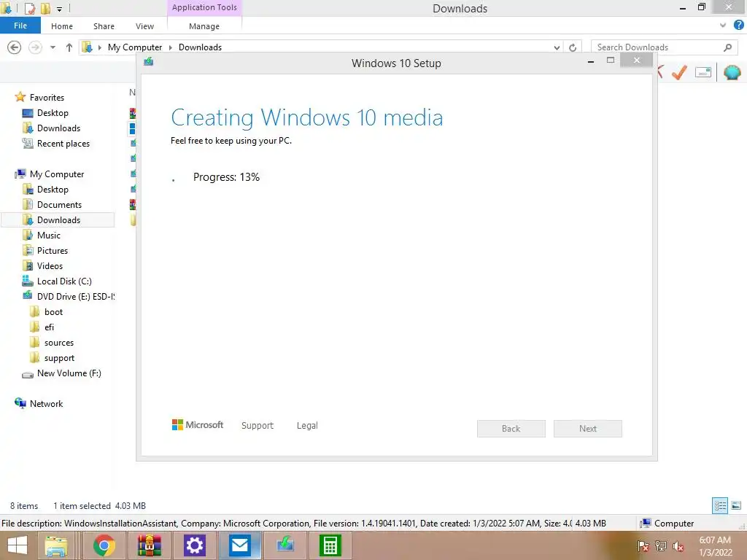Select Favorites in the navigation pane

coord(47,97)
